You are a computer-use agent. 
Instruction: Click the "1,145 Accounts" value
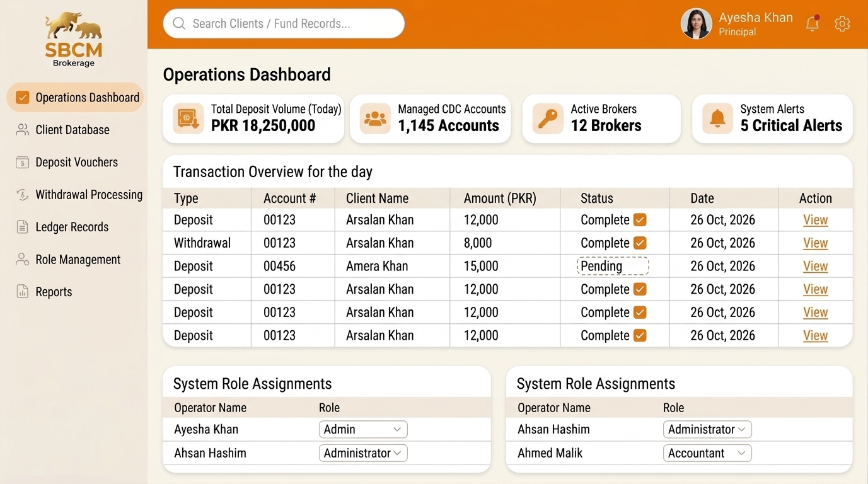448,125
